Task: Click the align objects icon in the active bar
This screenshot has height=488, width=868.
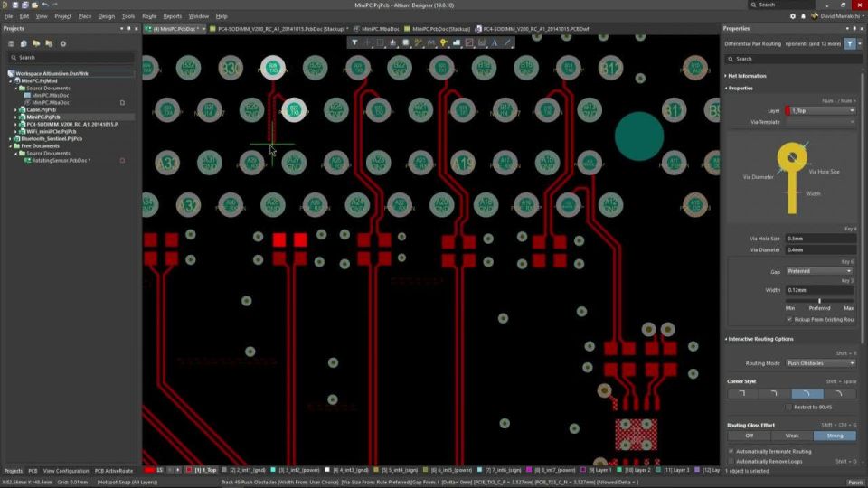Action: tap(393, 42)
